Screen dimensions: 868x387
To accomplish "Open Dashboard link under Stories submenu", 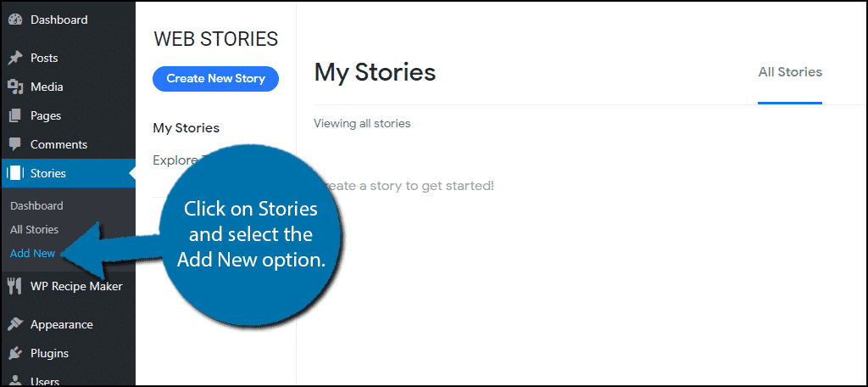I will pos(36,205).
